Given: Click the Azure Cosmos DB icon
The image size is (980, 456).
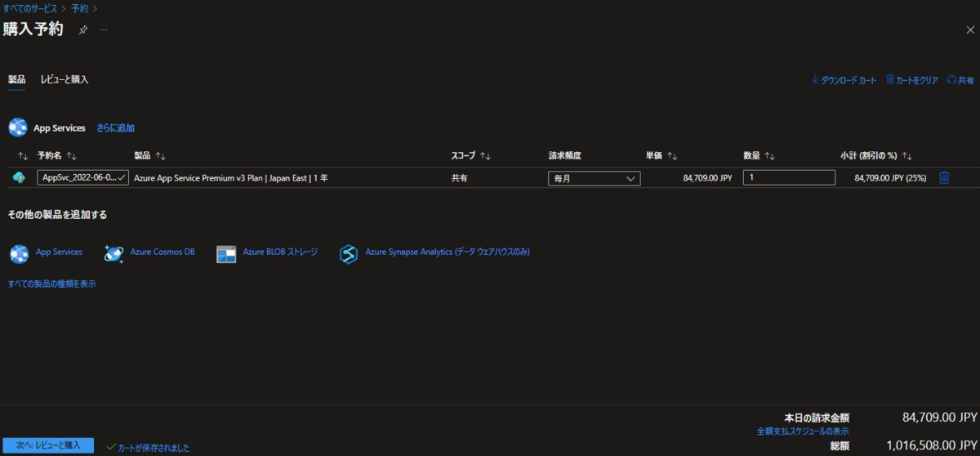Looking at the screenshot, I should pos(114,253).
